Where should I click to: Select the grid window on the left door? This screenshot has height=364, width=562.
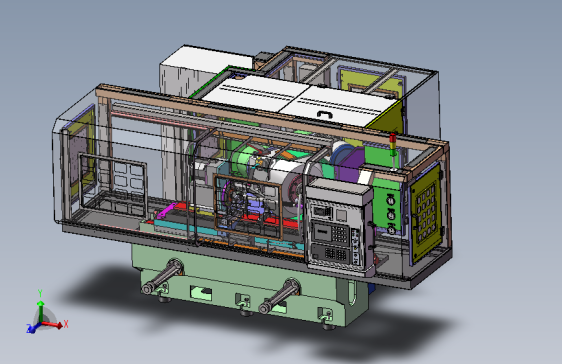(113, 185)
